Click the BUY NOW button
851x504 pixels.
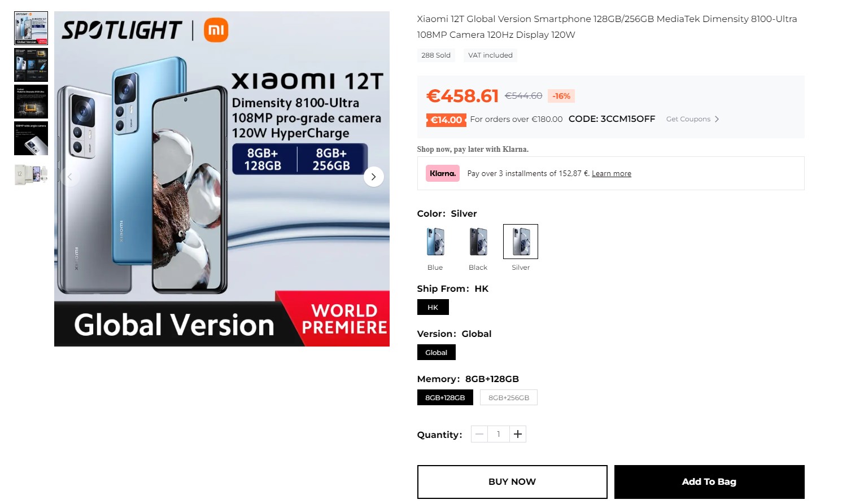coord(512,482)
